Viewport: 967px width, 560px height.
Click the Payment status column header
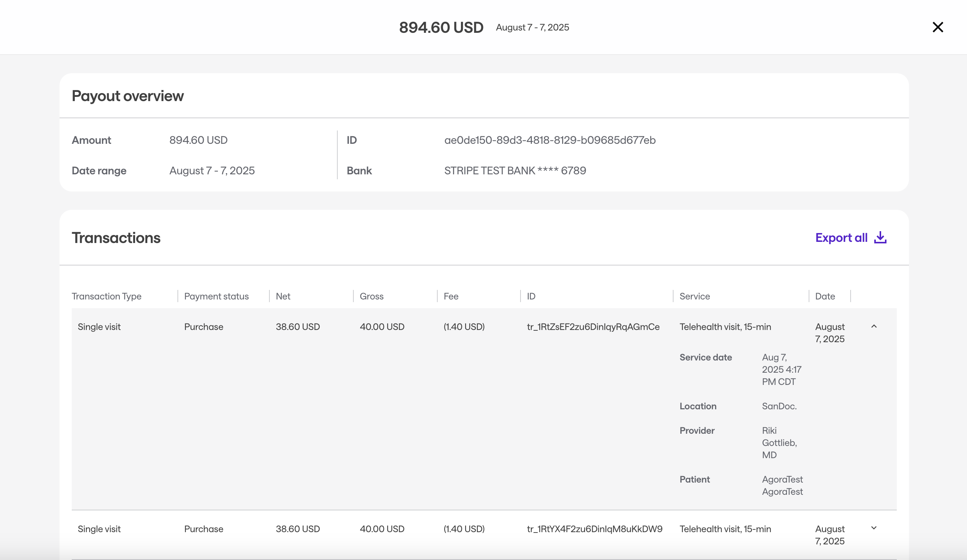(216, 296)
